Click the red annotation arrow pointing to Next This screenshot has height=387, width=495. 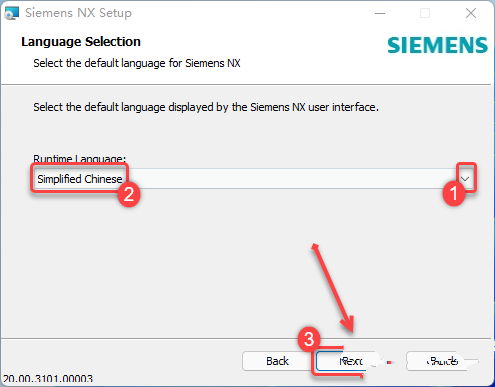pos(333,288)
